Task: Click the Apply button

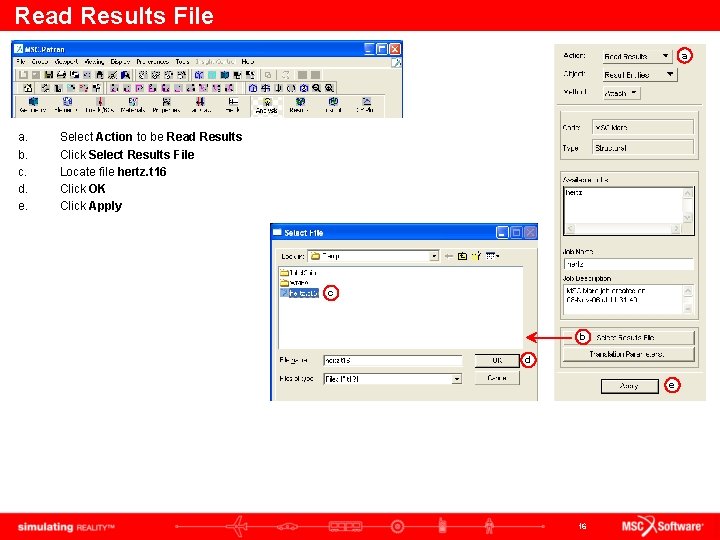Action: [x=630, y=386]
